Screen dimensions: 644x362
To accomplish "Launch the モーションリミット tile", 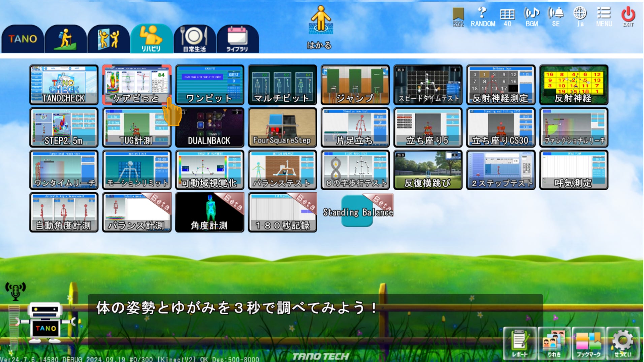I will tap(137, 170).
